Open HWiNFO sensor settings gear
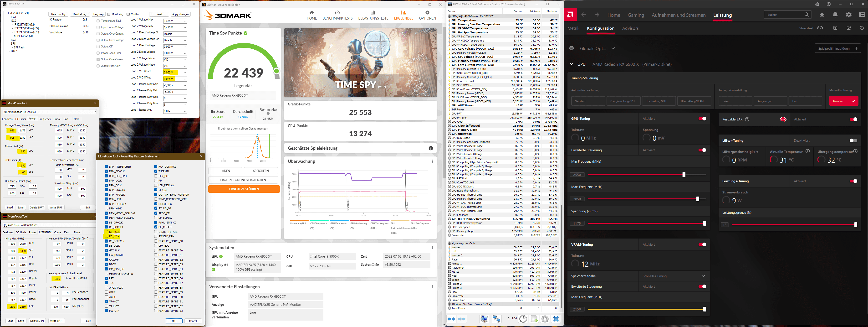The width and height of the screenshot is (868, 327). coord(545,319)
